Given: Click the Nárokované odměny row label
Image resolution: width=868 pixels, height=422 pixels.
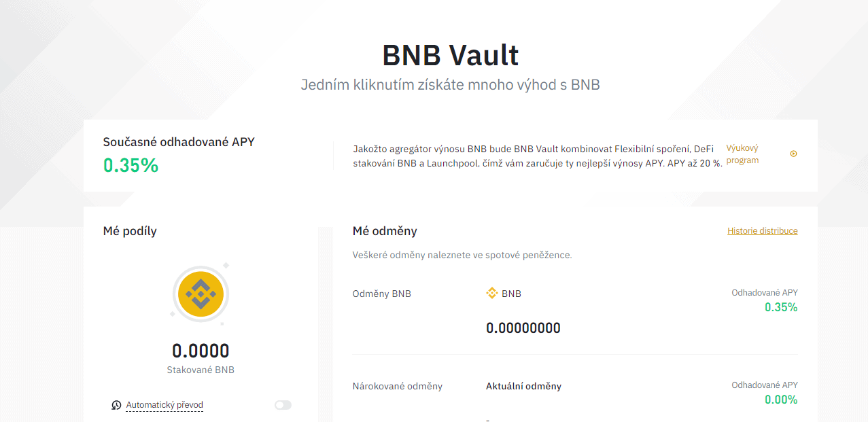Looking at the screenshot, I should (397, 386).
